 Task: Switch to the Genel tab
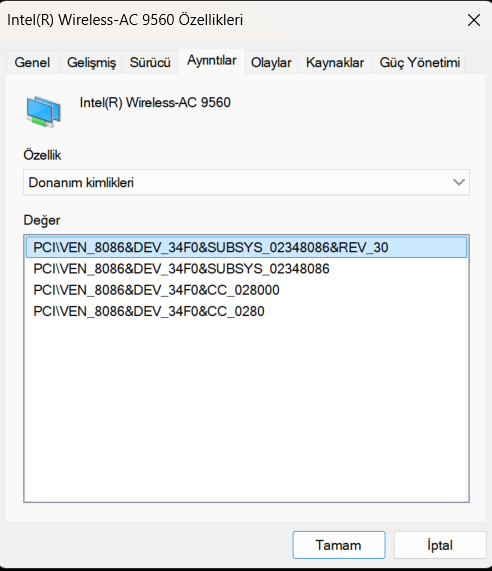point(32,62)
